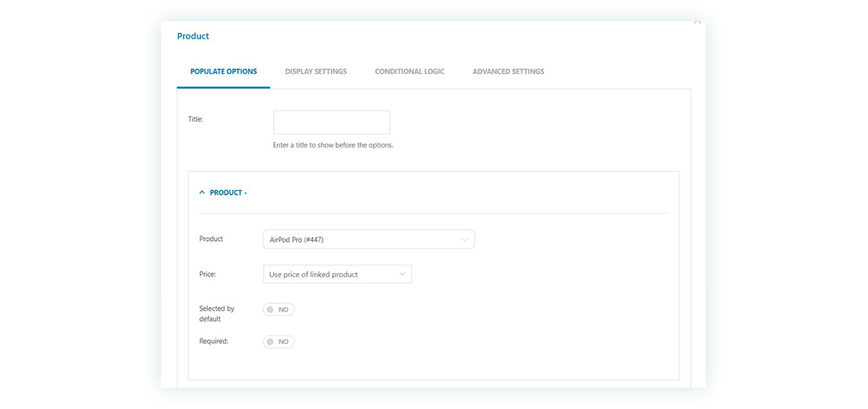Viewport: 868px width, 409px height.
Task: Toggle the Required switch
Action: click(279, 341)
